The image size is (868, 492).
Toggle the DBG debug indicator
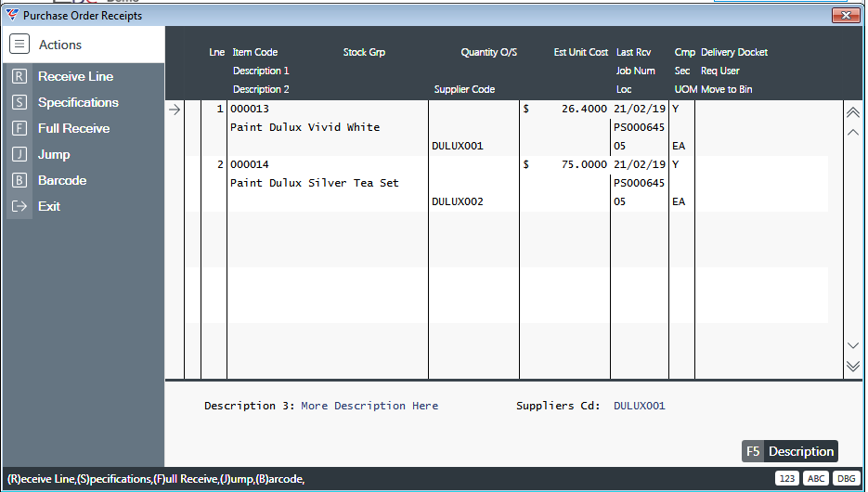point(846,479)
